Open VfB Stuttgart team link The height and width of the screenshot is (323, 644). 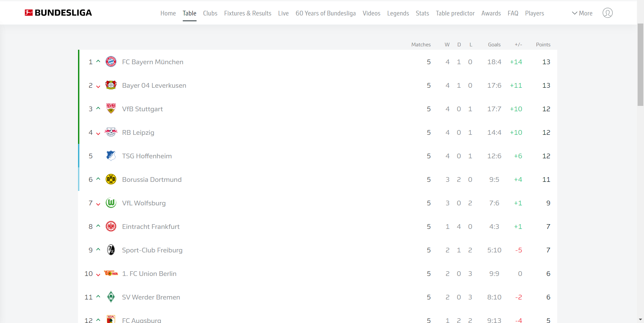[x=142, y=109]
